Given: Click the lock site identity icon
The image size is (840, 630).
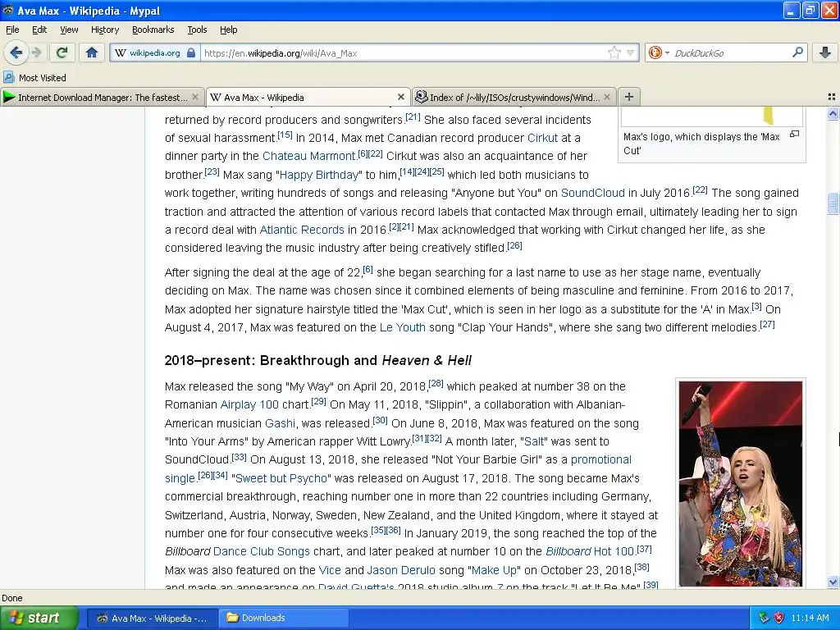Looking at the screenshot, I should 191,52.
